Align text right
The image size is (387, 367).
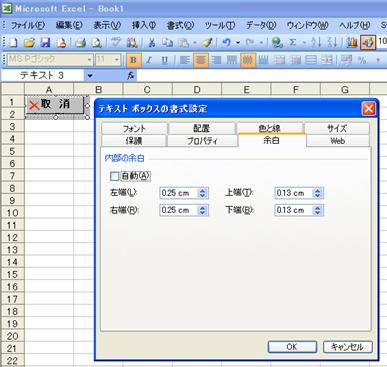(x=216, y=60)
